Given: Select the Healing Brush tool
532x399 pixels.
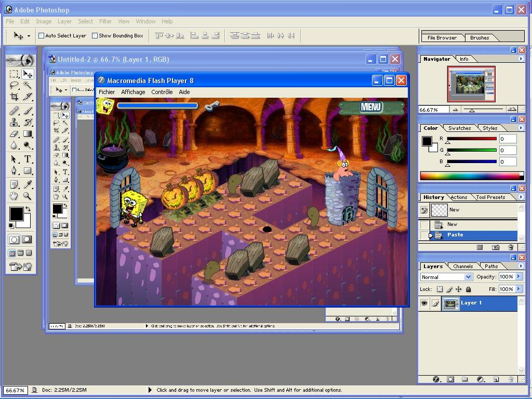Looking at the screenshot, I should point(14,111).
